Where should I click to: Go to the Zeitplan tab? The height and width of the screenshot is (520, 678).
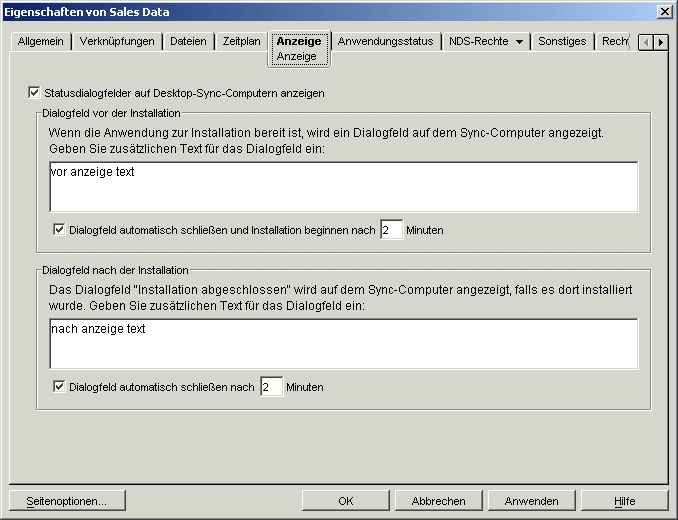point(242,41)
